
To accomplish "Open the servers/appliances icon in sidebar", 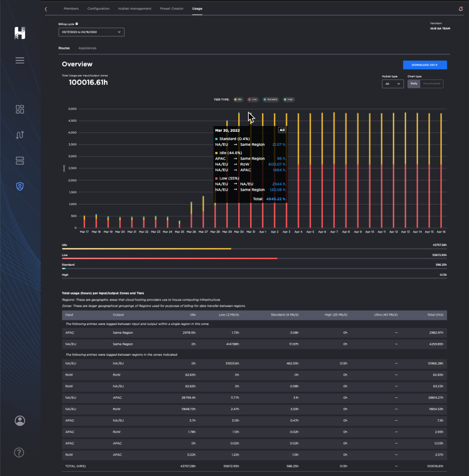I will tap(19, 161).
